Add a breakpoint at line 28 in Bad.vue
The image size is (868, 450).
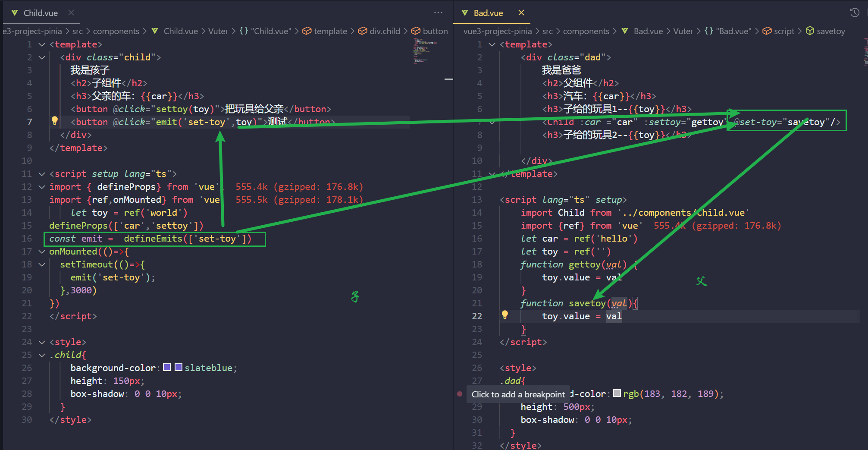460,394
